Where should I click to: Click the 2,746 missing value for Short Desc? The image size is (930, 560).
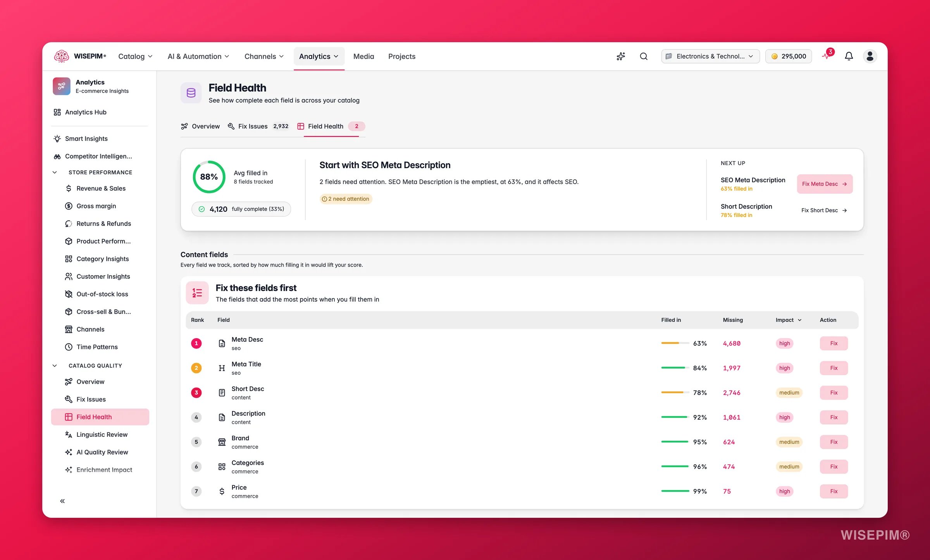coord(732,393)
